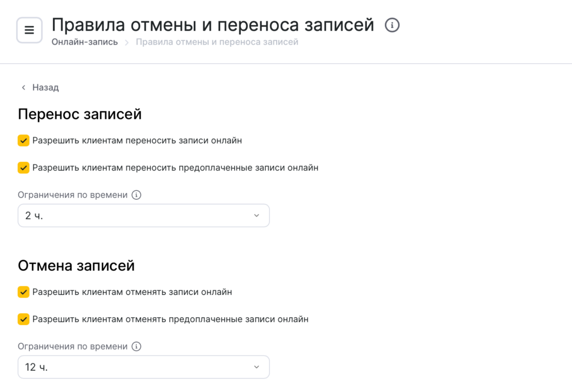572x392 pixels.
Task: Uncheck allowing clients to reschedule bookings online
Action: click(23, 141)
